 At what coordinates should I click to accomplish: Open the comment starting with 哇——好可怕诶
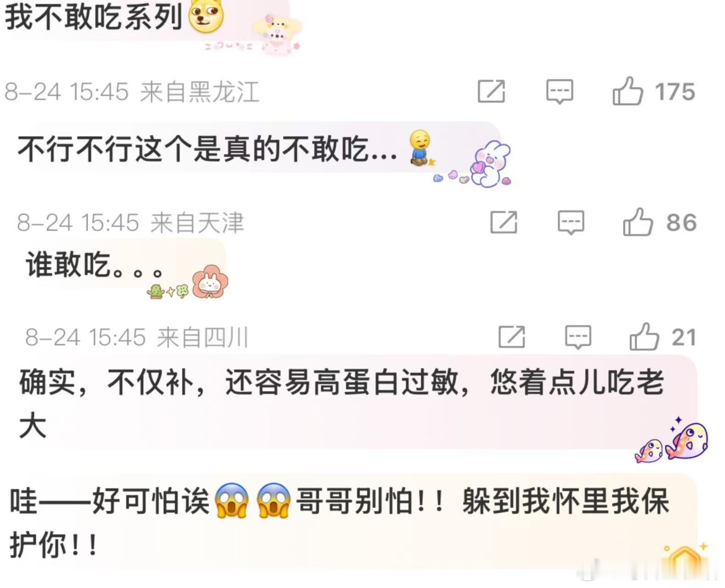(340, 523)
